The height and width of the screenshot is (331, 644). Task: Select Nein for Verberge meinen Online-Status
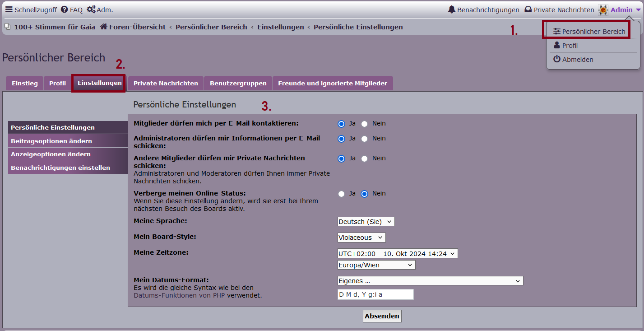click(365, 194)
